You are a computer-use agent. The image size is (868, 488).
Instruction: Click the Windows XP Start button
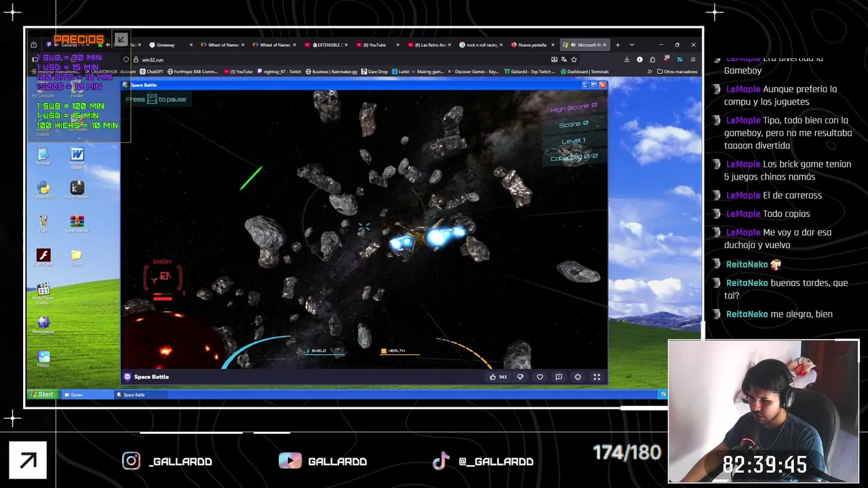(x=41, y=394)
